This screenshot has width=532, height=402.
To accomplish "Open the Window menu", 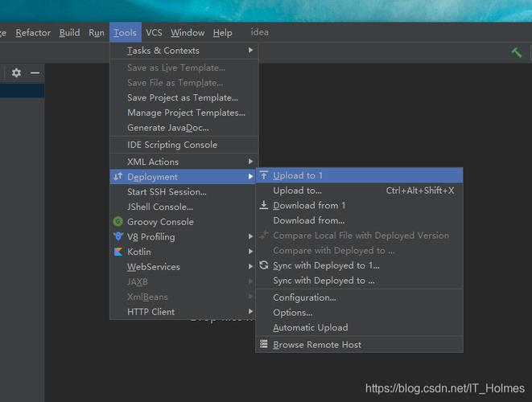I will coord(188,32).
